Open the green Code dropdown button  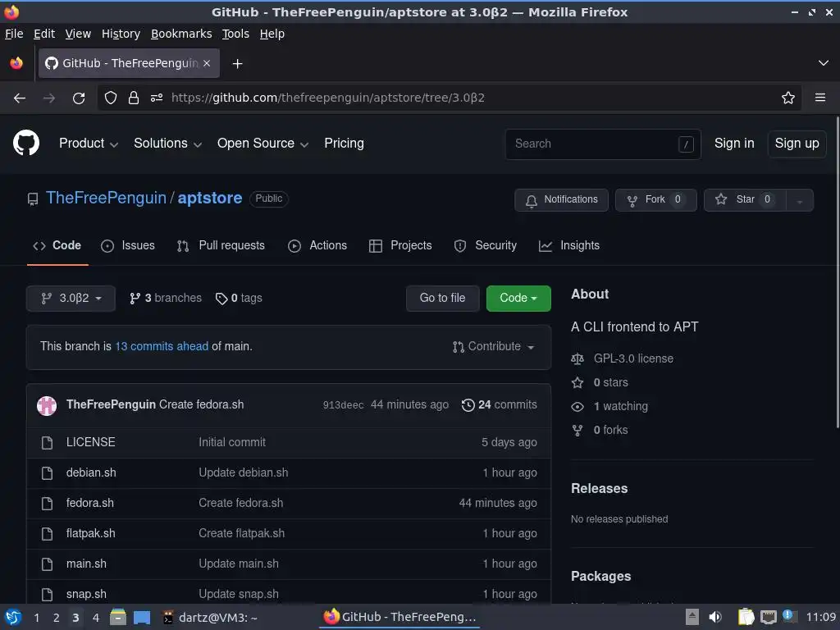518,299
